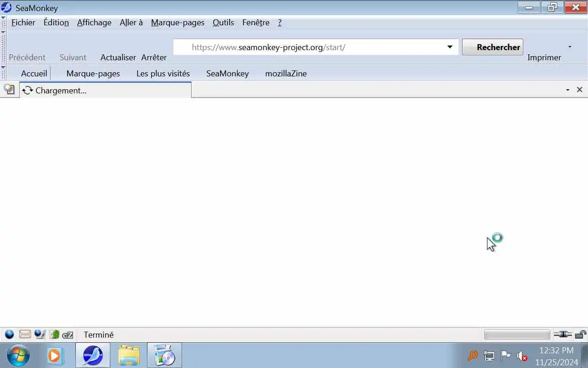Open the Affichage menu

click(94, 23)
